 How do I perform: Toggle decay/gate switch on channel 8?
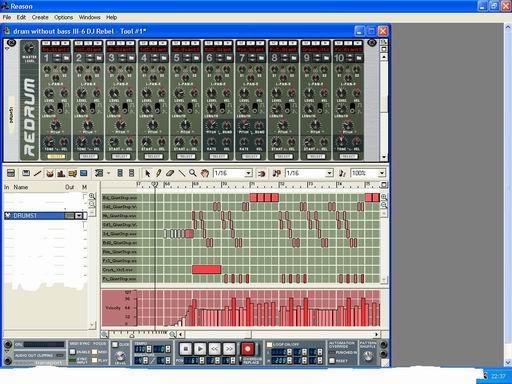pos(287,108)
